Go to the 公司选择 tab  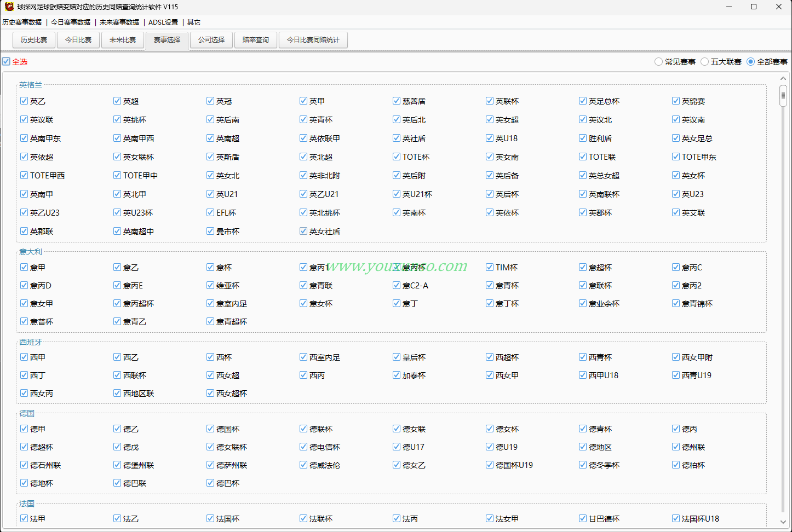coord(211,40)
